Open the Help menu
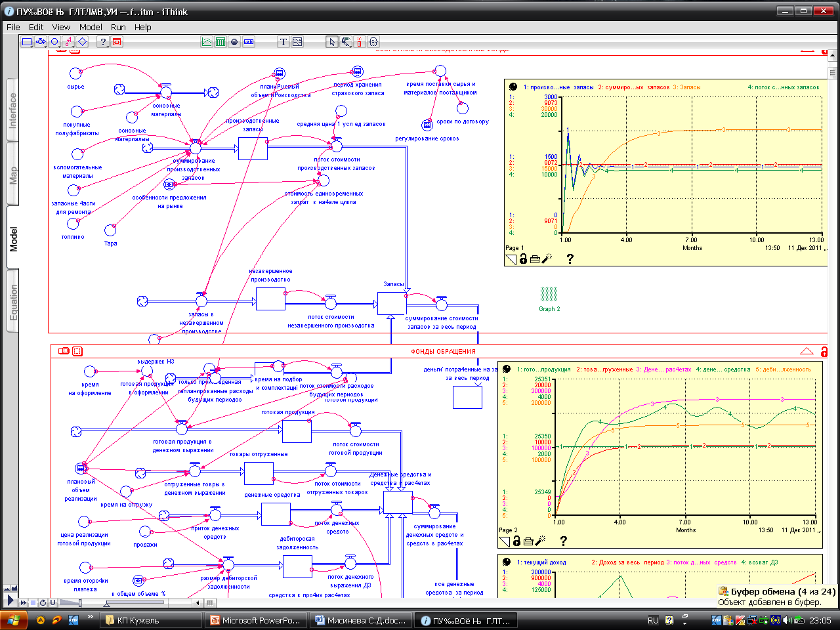840x630 pixels. click(143, 27)
